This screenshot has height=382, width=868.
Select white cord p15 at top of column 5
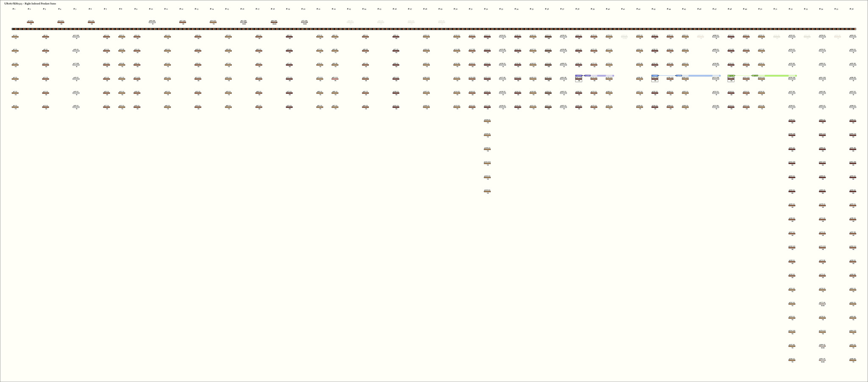(76, 37)
